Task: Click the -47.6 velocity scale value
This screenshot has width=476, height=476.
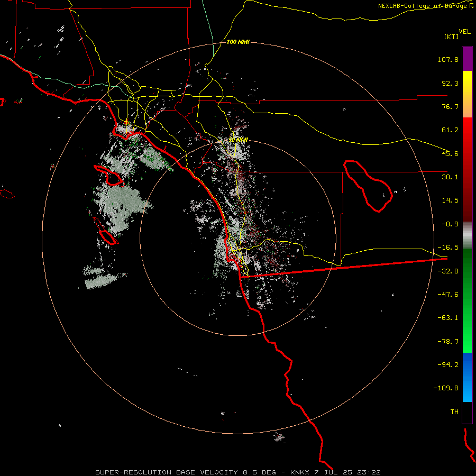Action: (x=448, y=295)
